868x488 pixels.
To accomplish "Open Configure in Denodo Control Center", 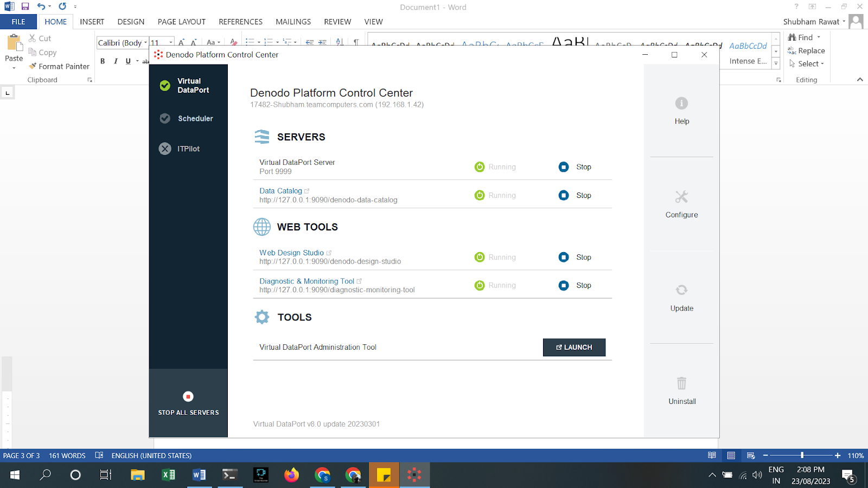I will point(681,204).
